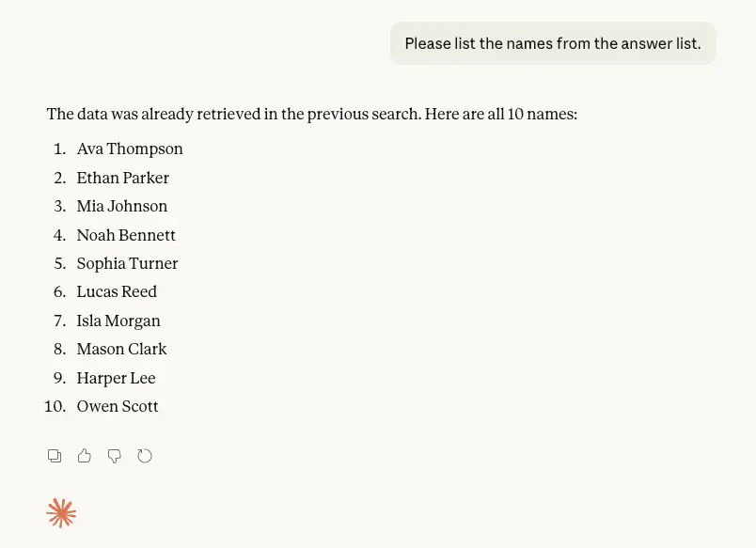This screenshot has height=548, width=756.
Task: Select the Mia Johnson list entry
Action: click(122, 206)
